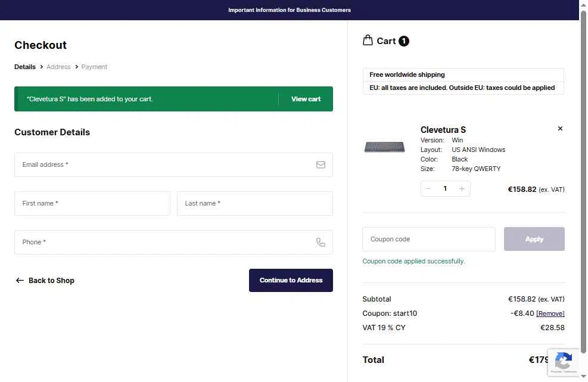Click the Clevetura S product title
588x382 pixels.
[x=443, y=130]
